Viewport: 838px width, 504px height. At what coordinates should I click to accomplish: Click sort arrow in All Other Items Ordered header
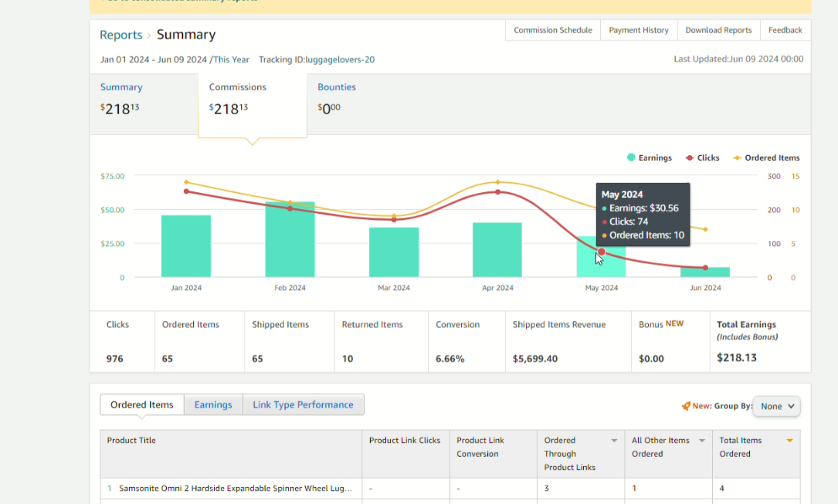tap(702, 441)
